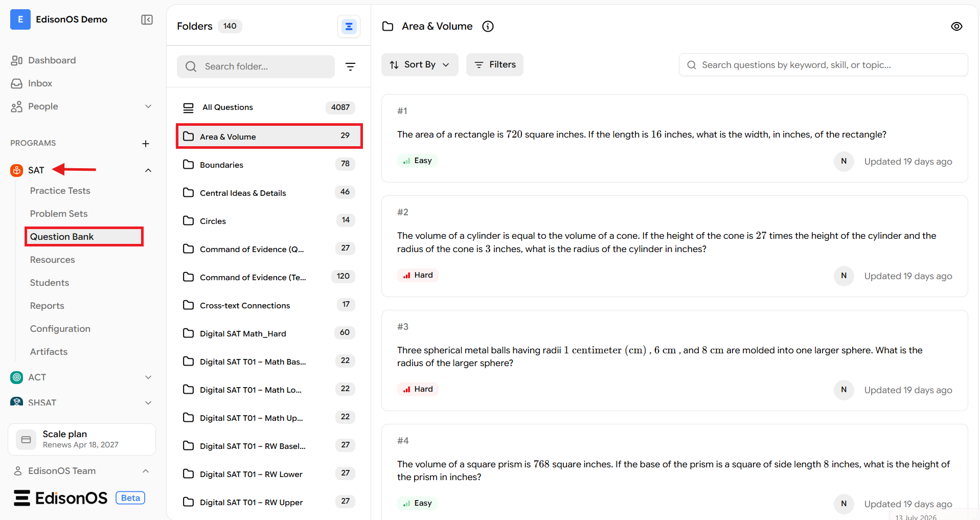Click the Easy difficulty tag on question #1
Image resolution: width=980 pixels, height=520 pixels.
click(x=418, y=161)
